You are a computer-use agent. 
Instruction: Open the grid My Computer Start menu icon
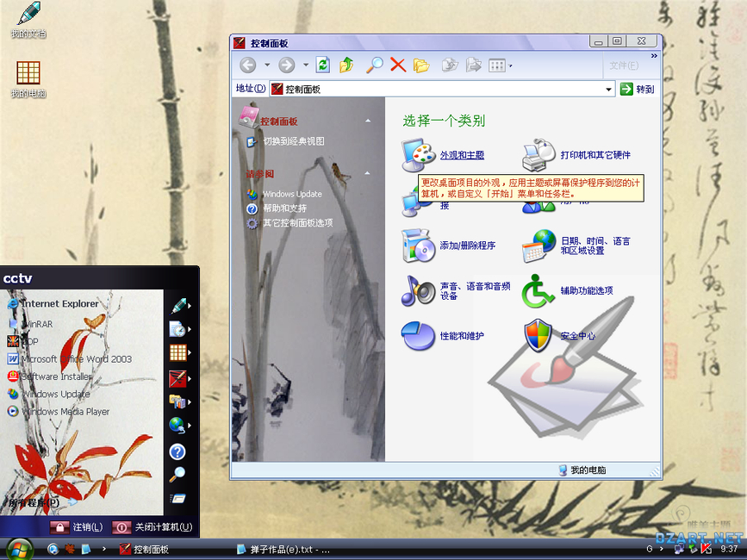[x=180, y=353]
